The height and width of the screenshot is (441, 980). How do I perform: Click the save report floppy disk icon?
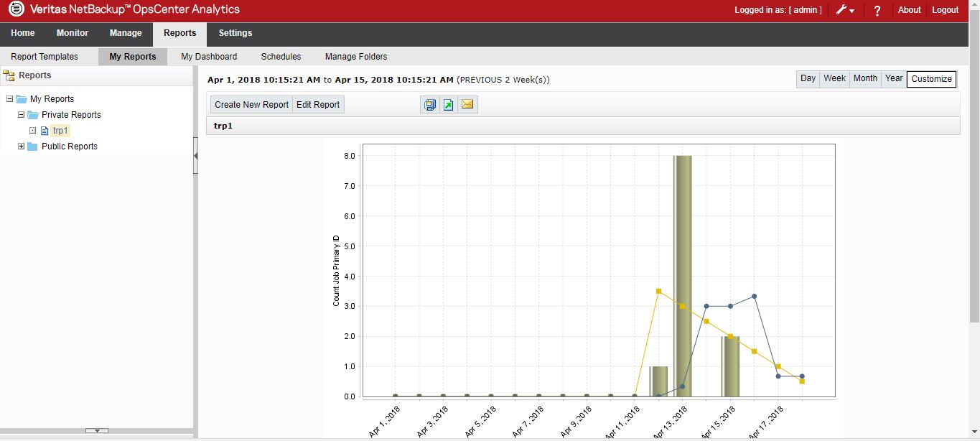430,104
